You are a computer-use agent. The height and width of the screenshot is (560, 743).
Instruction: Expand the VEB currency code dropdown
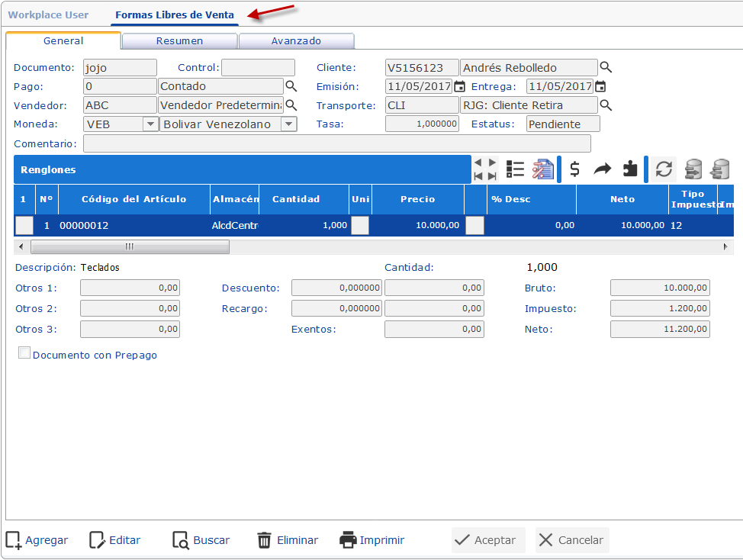pyautogui.click(x=150, y=124)
